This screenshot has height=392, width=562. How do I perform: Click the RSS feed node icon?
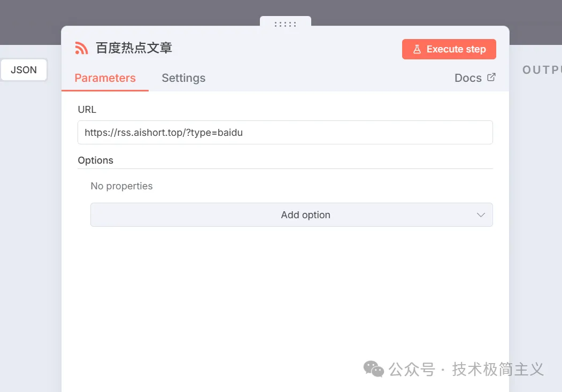pos(81,48)
